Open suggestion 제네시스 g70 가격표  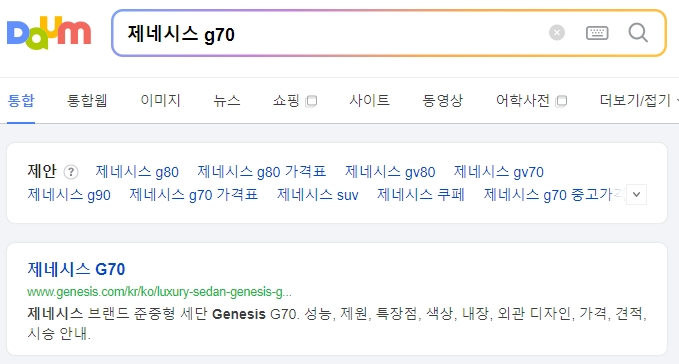coord(194,195)
